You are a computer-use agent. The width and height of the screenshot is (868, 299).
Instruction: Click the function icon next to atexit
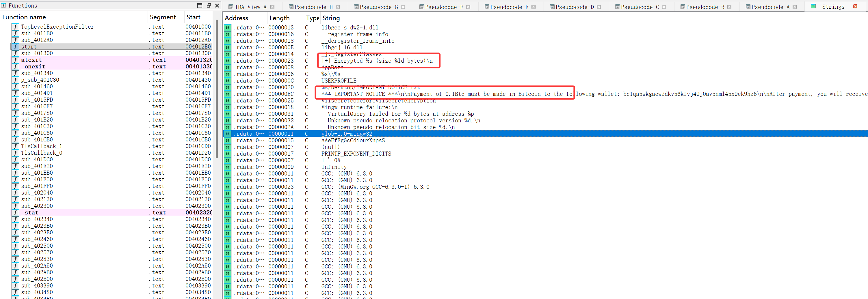(x=15, y=60)
